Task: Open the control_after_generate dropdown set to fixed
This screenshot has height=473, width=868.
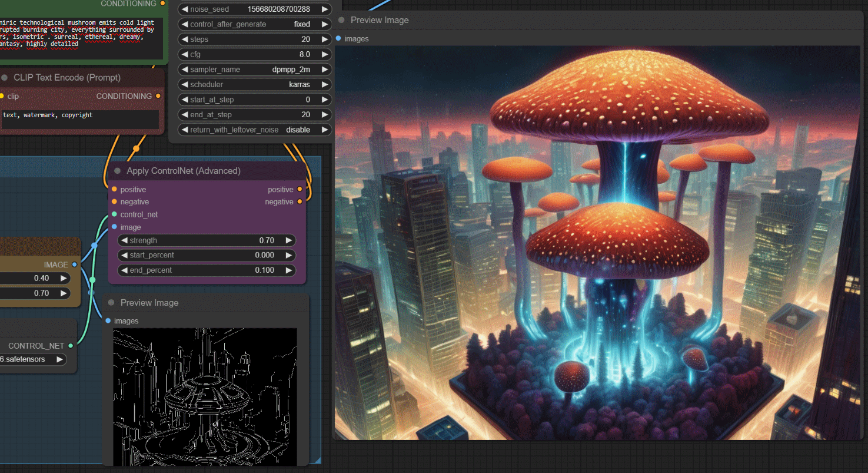Action: click(254, 25)
